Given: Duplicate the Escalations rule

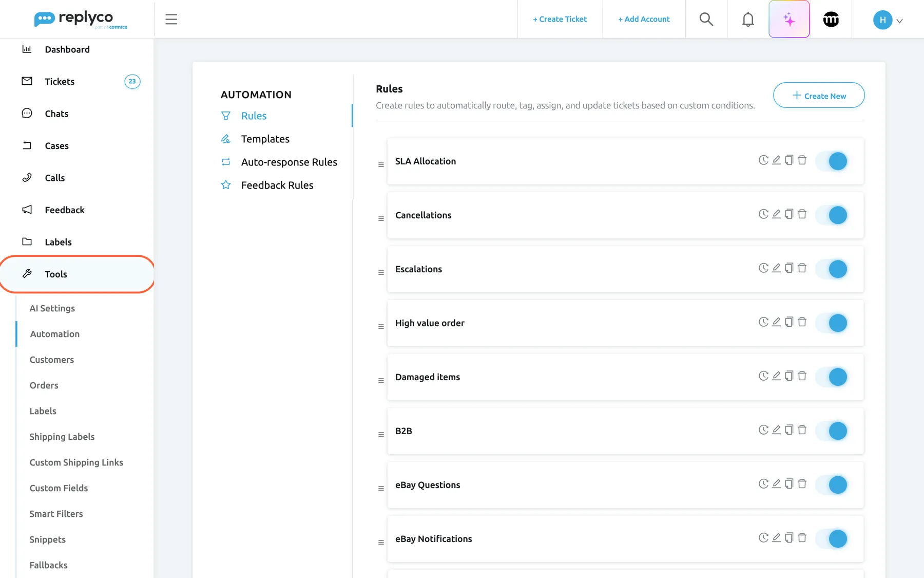Looking at the screenshot, I should 789,268.
